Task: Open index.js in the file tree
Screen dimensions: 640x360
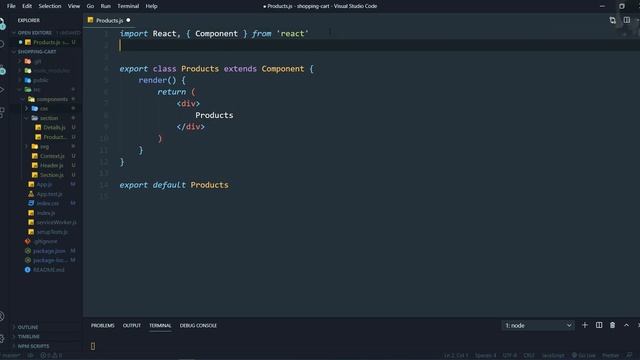Action: [x=46, y=213]
